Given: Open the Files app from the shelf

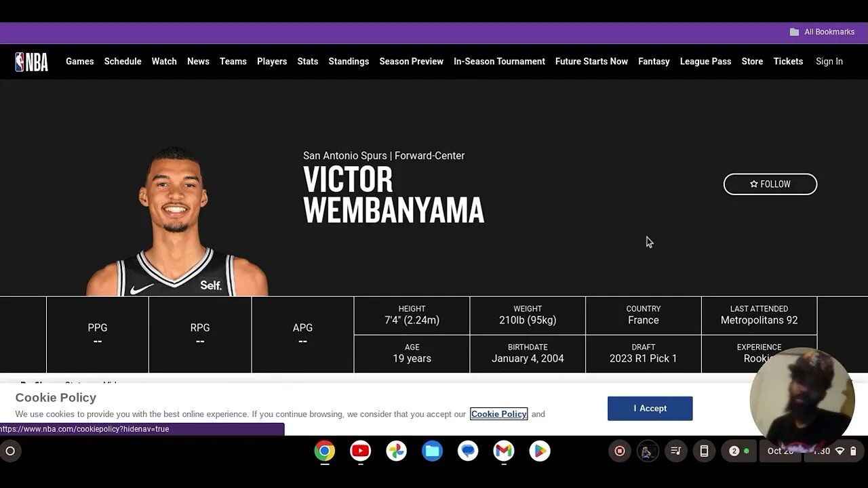Looking at the screenshot, I should point(432,451).
